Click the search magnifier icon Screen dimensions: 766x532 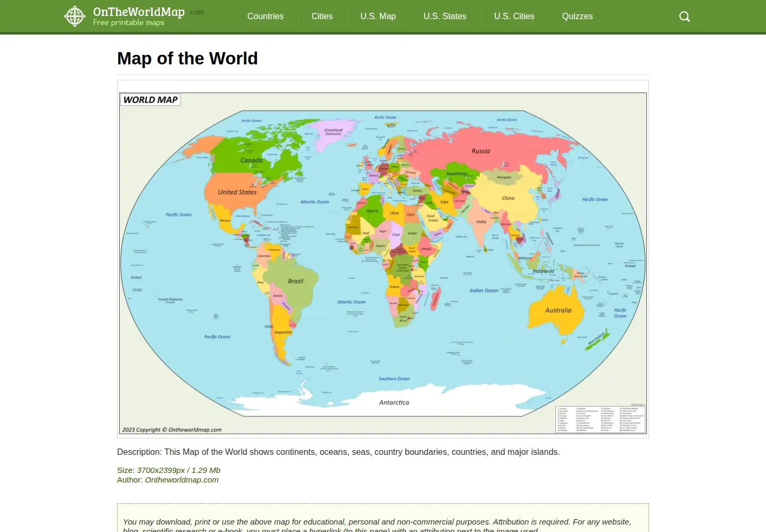click(x=685, y=16)
